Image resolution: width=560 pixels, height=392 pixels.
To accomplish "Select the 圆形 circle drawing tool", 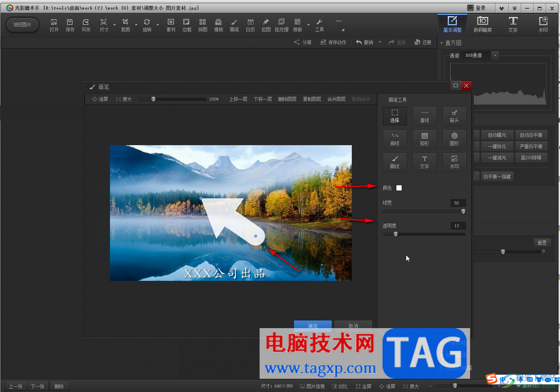I will pyautogui.click(x=455, y=139).
